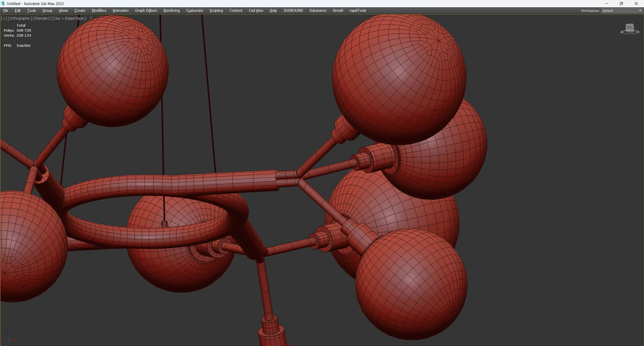Image resolution: width=644 pixels, height=346 pixels.
Task: Open the Rendering menu
Action: (x=171, y=11)
